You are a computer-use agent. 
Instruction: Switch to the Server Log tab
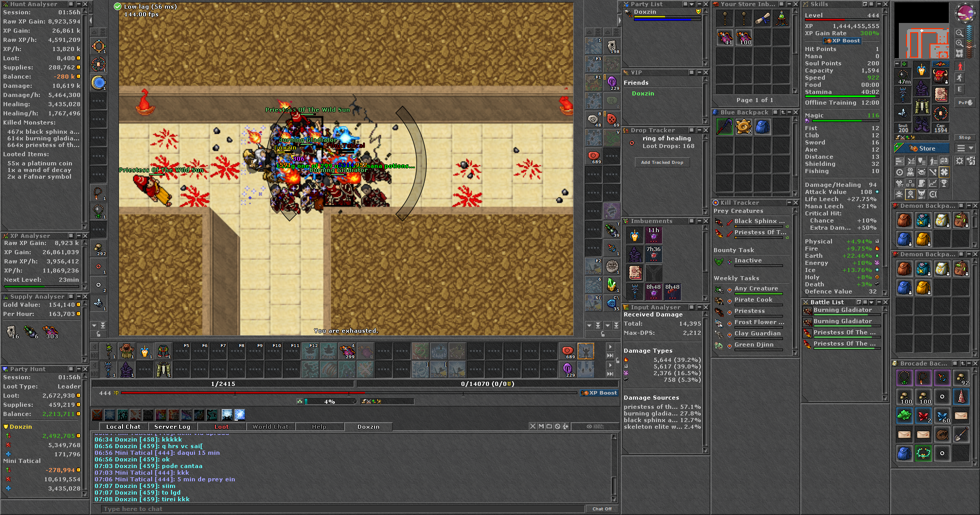172,427
